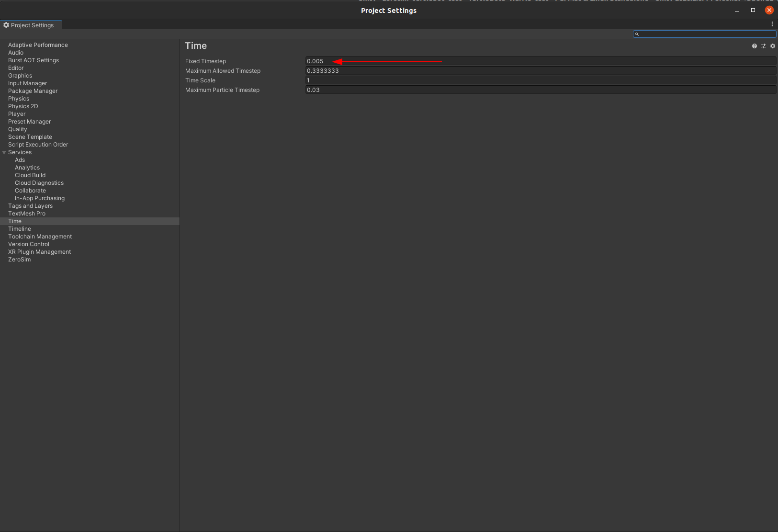This screenshot has height=532, width=778.
Task: Collapse the Services tree arrow
Action: pos(4,152)
